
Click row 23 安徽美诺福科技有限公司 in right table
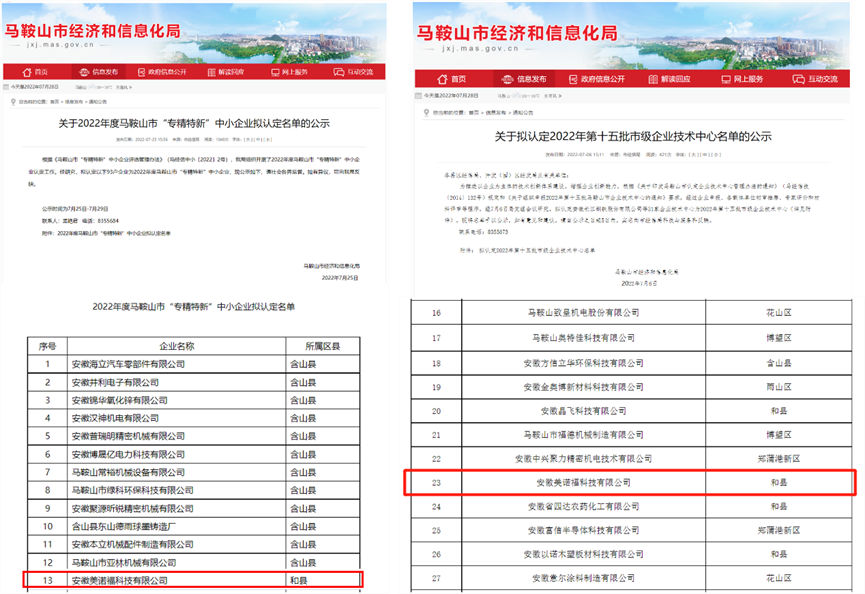click(x=632, y=483)
